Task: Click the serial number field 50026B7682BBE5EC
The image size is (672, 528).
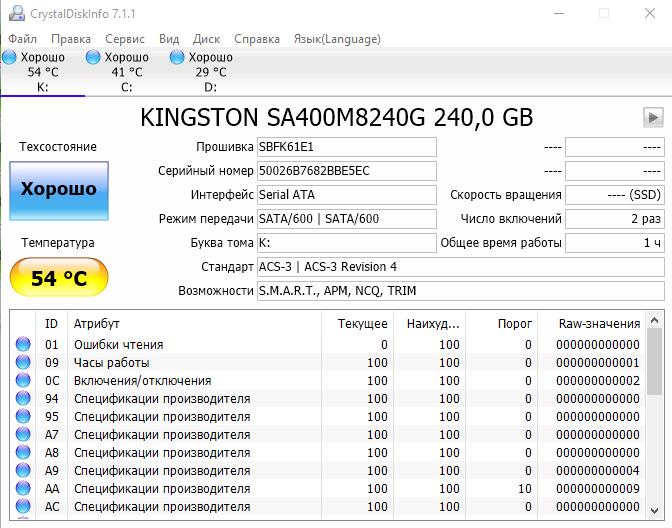Action: coord(347,171)
